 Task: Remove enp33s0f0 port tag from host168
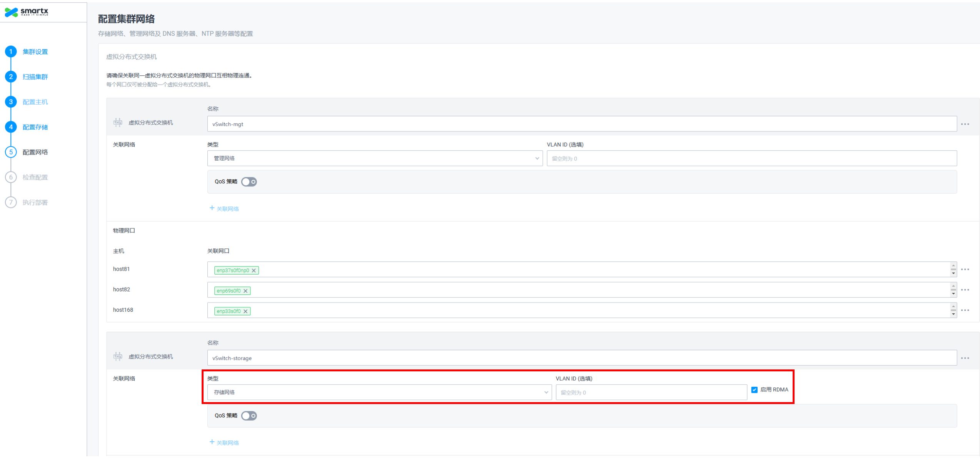245,311
